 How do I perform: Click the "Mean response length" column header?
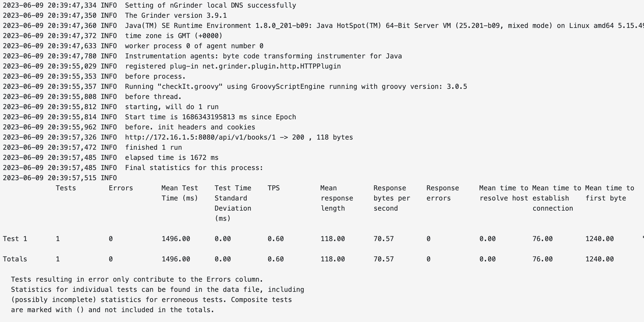coord(337,198)
